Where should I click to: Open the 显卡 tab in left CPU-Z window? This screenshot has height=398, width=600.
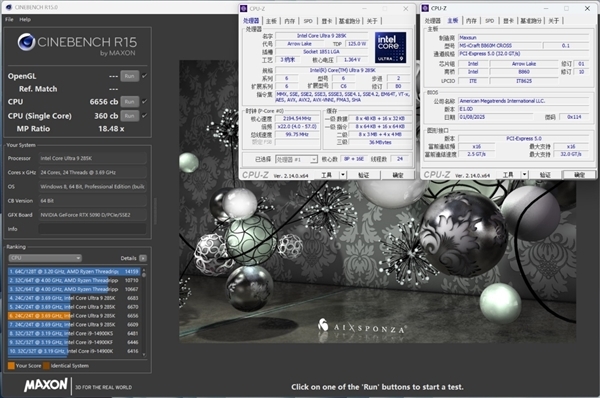(x=326, y=21)
